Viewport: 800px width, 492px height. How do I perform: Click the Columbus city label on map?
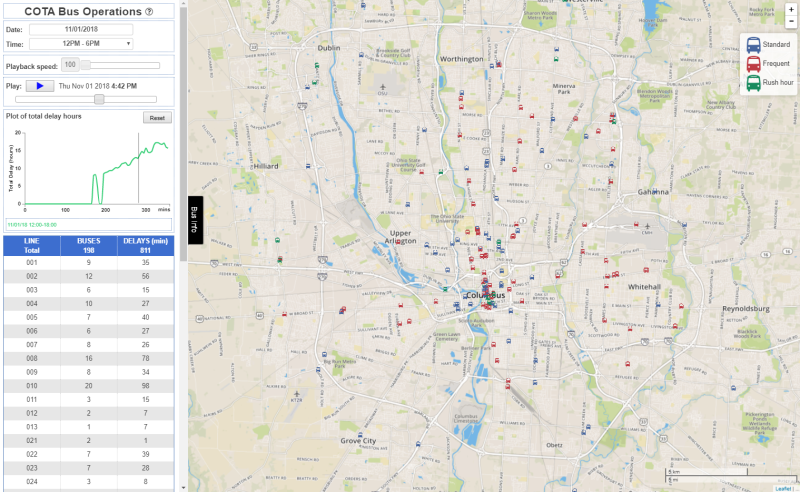coord(485,296)
